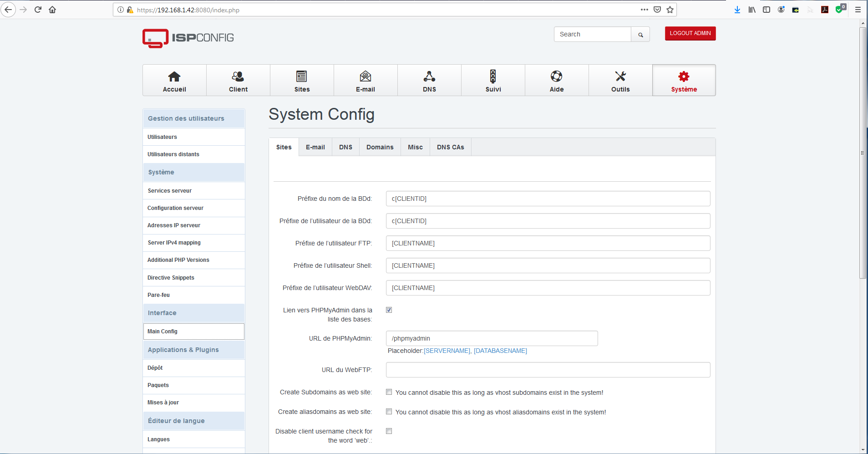Image resolution: width=868 pixels, height=454 pixels.
Task: Insert the [SERVERNAME] placeholder
Action: click(x=447, y=351)
